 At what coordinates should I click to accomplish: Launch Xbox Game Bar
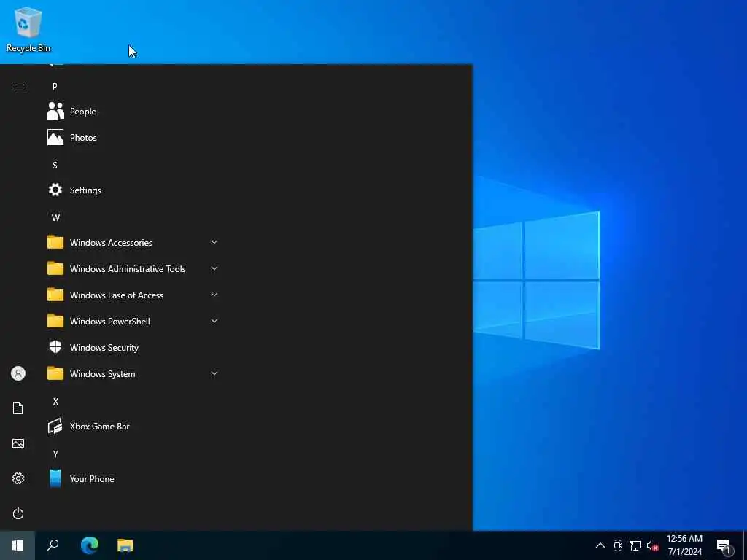(x=133, y=426)
